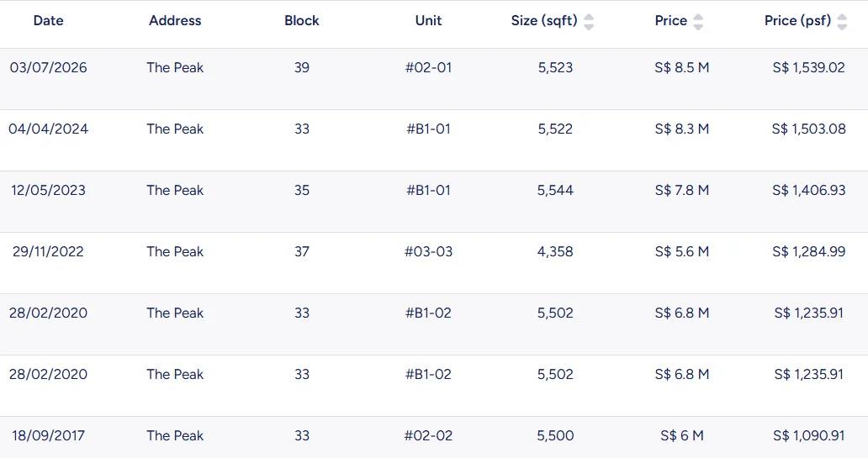Select the Block column header
Image resolution: width=868 pixels, height=458 pixels.
(302, 20)
